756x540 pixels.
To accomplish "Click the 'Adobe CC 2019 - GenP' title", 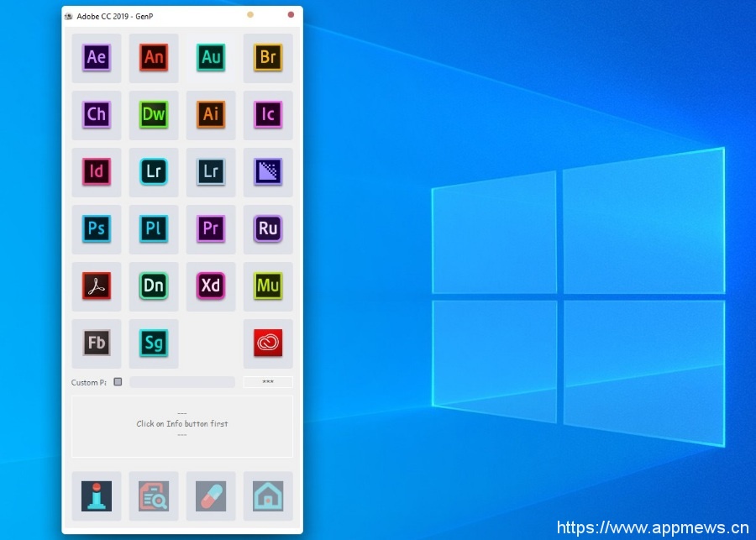I will [115, 17].
